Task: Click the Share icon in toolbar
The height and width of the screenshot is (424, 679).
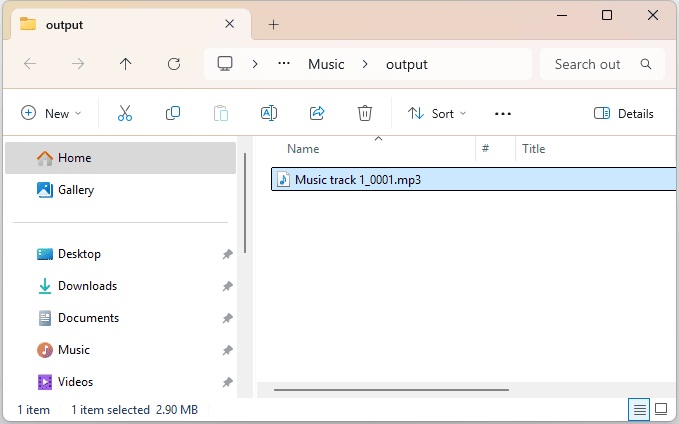Action: (x=317, y=114)
